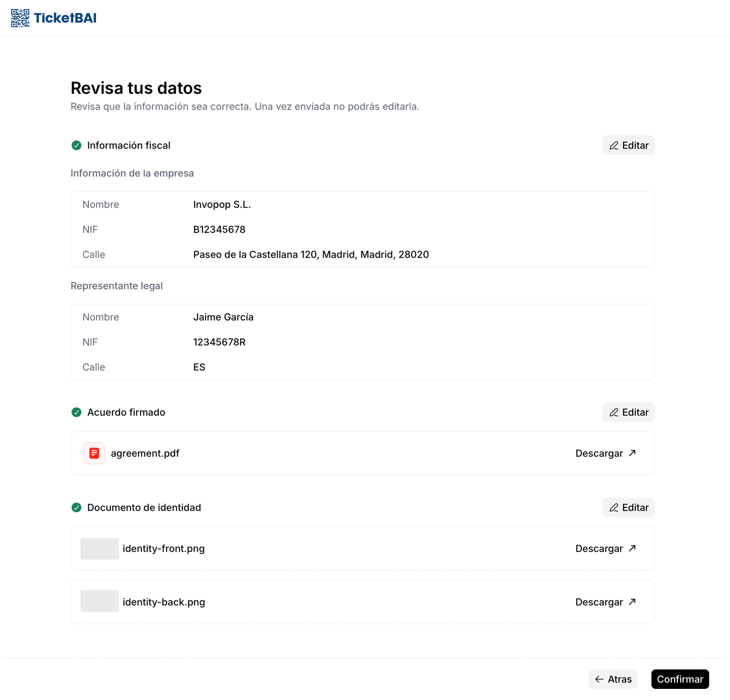Viewport: 730px width, 700px height.
Task: Click the back arrow icon inside Atras button
Action: tap(599, 679)
